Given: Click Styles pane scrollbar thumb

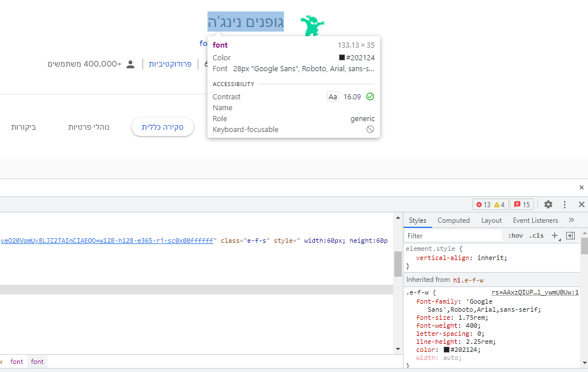Looking at the screenshot, I should [x=585, y=246].
